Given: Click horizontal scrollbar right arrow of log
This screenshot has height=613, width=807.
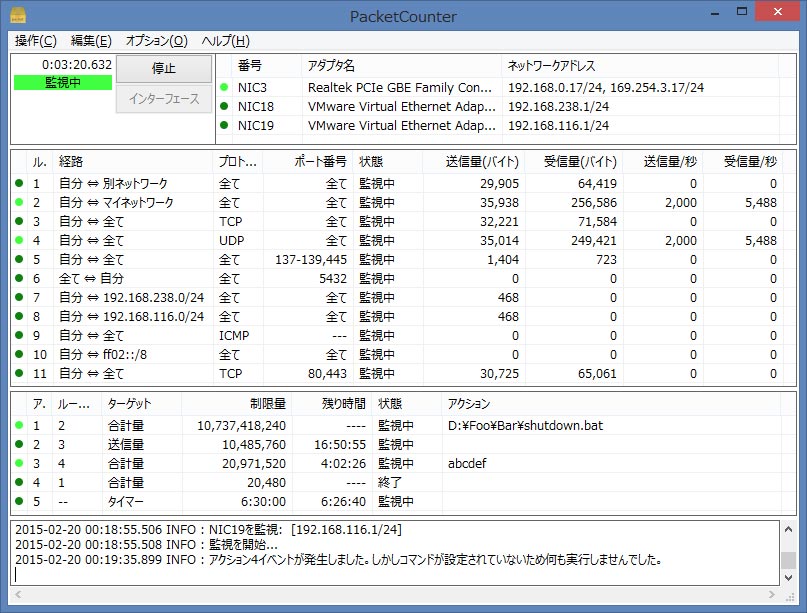Looking at the screenshot, I should point(771,594).
